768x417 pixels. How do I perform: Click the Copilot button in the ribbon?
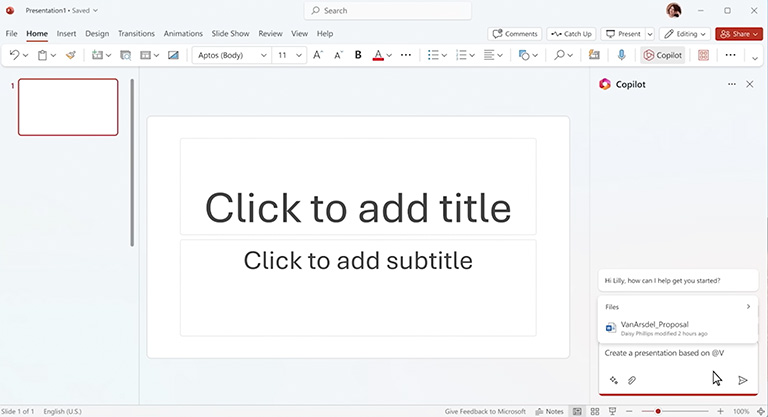pyautogui.click(x=663, y=56)
